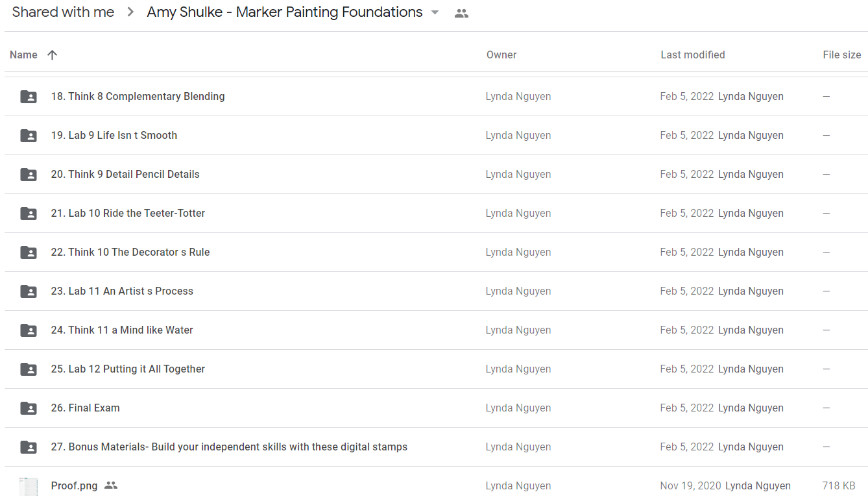Click the folder icon beside 21. Lab 10 Ride the Teeter-Totter
The height and width of the screenshot is (503, 868).
click(29, 214)
